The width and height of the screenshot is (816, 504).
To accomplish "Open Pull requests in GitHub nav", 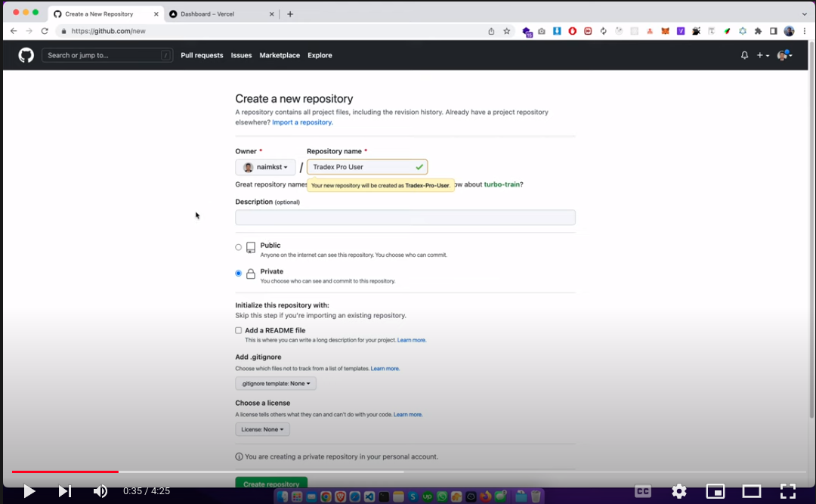I will tap(202, 55).
